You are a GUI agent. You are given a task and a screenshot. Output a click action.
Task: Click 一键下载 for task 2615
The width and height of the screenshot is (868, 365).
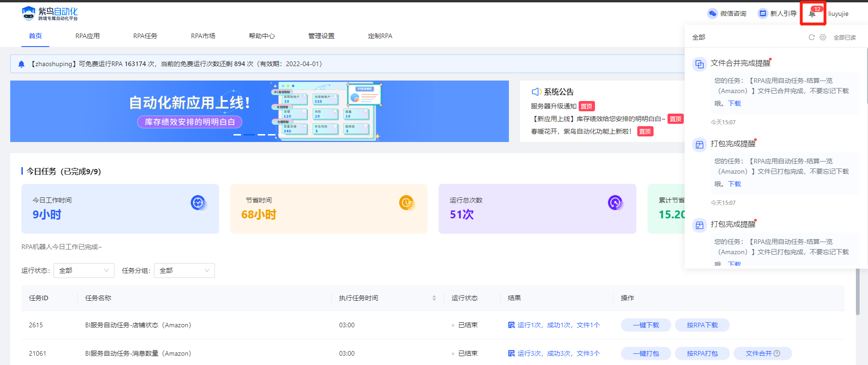click(x=646, y=325)
